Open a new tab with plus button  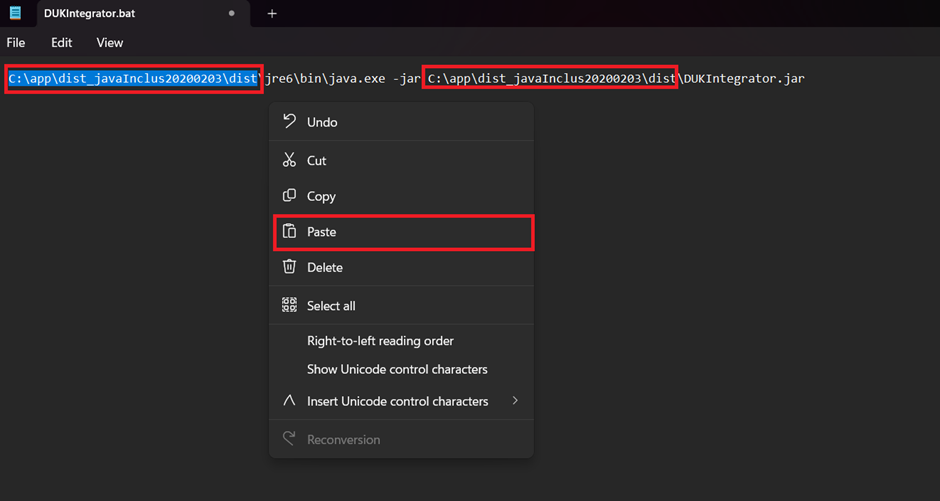(272, 14)
